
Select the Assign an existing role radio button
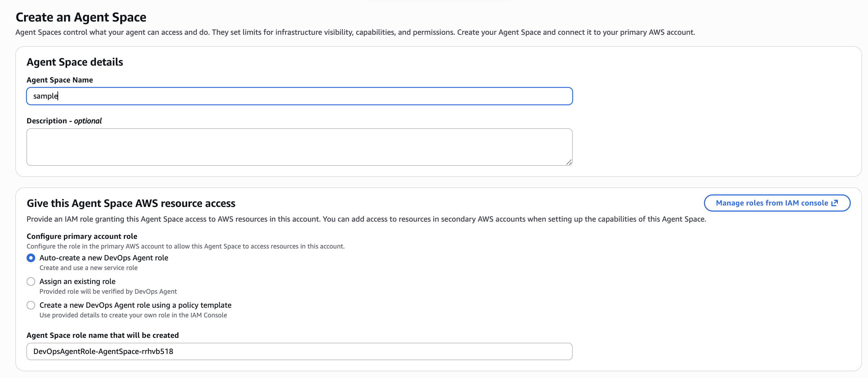pos(31,282)
